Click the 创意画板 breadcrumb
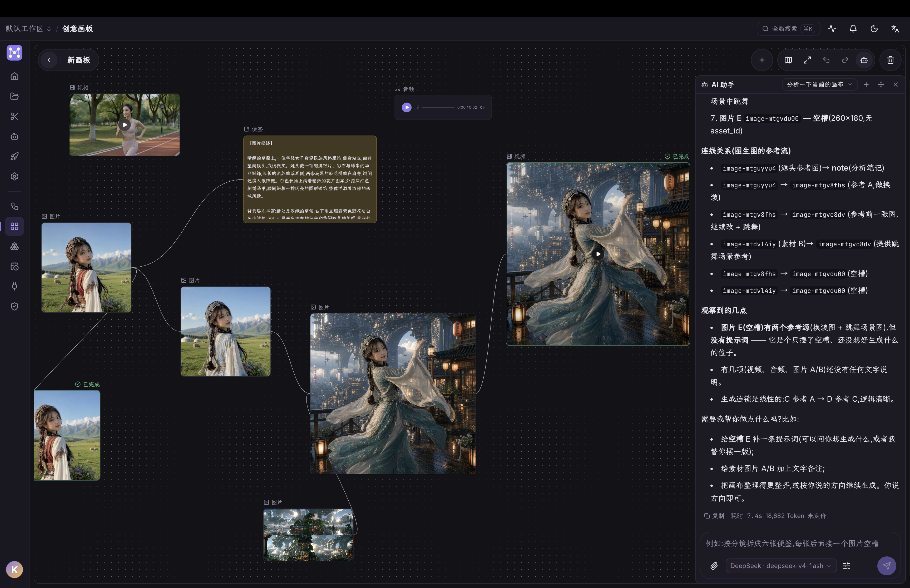 point(77,29)
